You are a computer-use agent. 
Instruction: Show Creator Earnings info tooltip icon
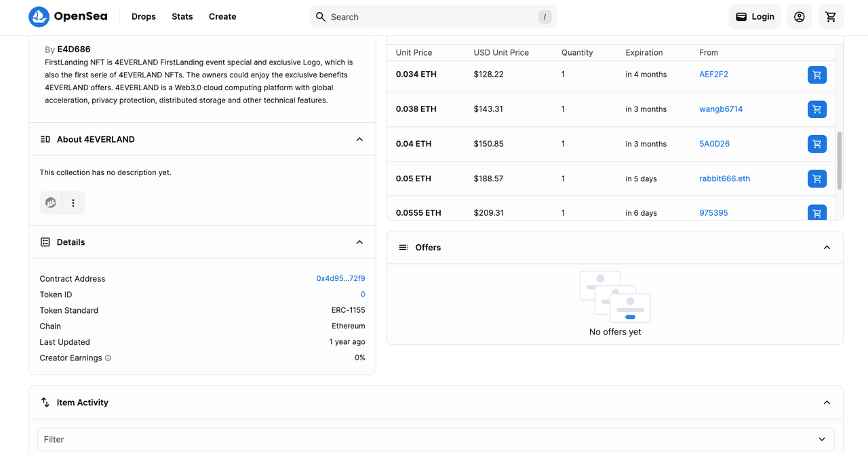click(108, 358)
